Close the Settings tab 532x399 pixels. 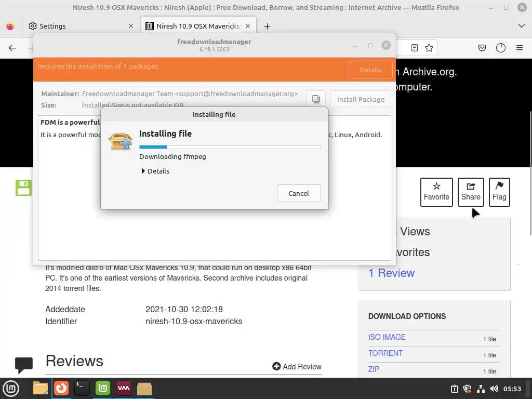[131, 26]
